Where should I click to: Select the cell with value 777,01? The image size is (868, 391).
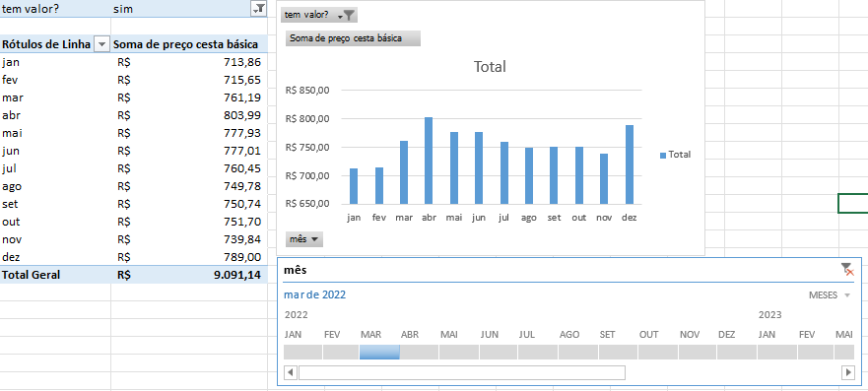pos(189,151)
